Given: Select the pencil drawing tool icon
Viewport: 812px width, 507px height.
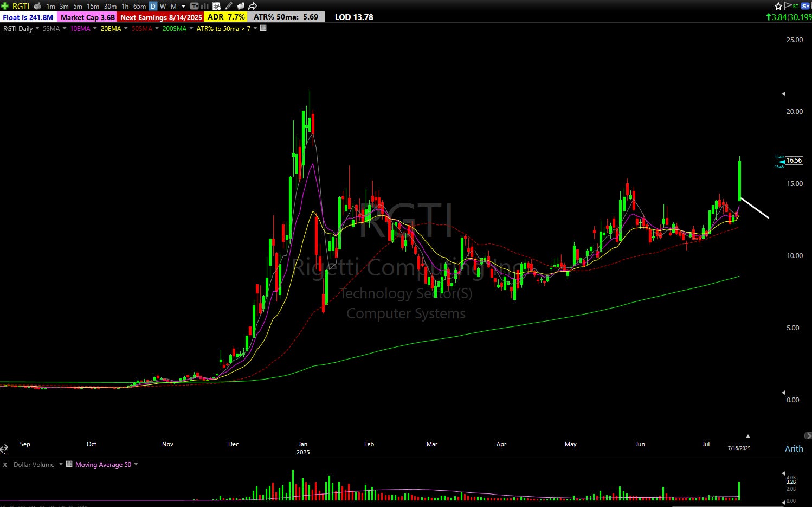Looking at the screenshot, I should pyautogui.click(x=229, y=6).
